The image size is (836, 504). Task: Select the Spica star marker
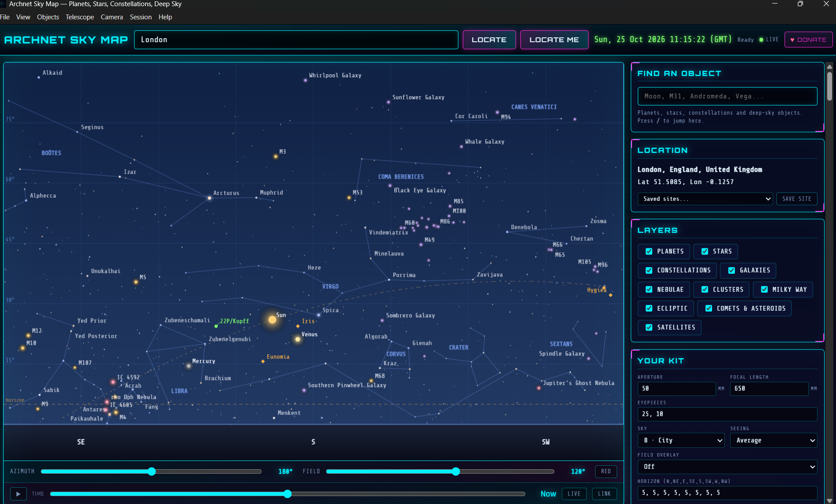pos(319,315)
